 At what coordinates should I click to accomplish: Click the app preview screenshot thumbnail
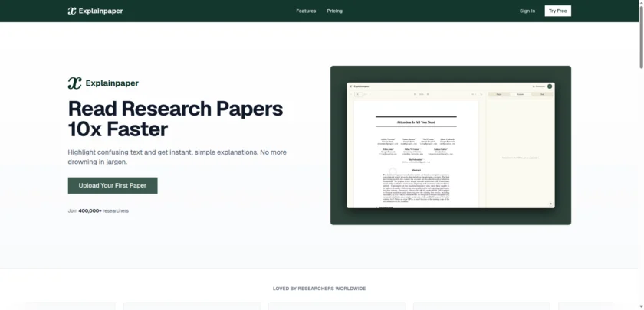tap(451, 145)
